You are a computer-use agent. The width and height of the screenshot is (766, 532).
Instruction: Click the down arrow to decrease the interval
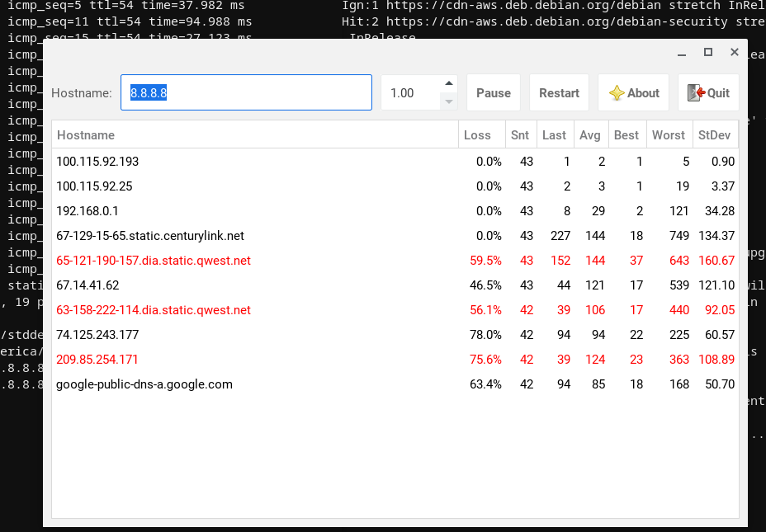coord(448,101)
